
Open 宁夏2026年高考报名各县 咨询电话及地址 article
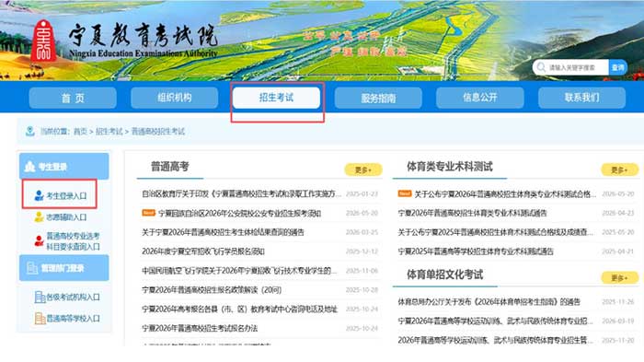coord(239,309)
